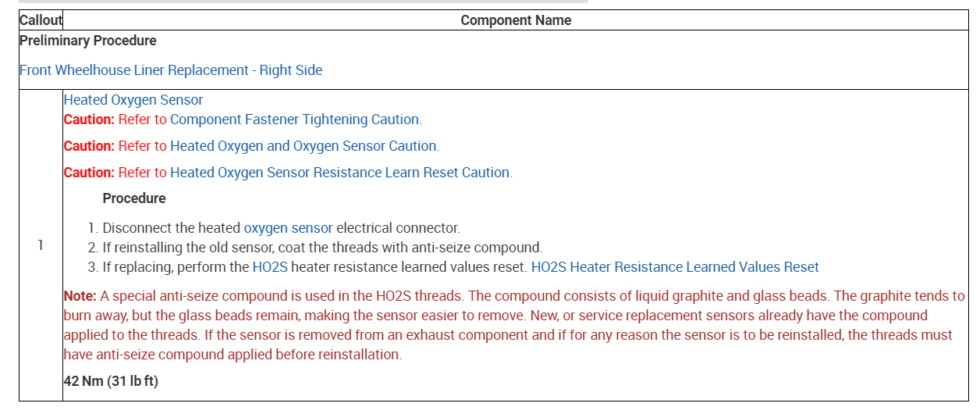
Task: Follow the Heated Oxygen and Oxygen Sensor Caution link
Action: tap(303, 146)
